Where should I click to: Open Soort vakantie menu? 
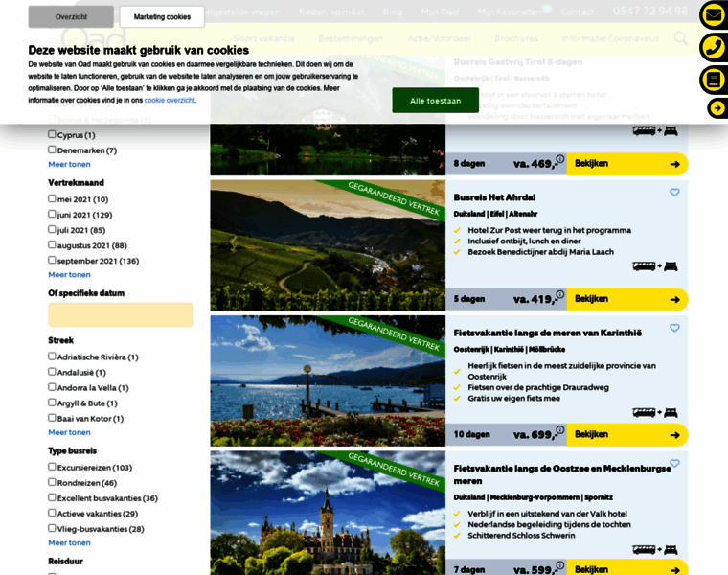(264, 38)
